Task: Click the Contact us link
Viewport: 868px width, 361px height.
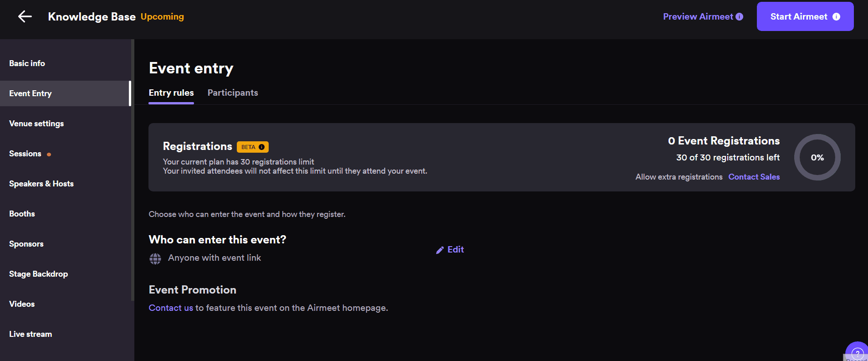Action: click(x=171, y=308)
